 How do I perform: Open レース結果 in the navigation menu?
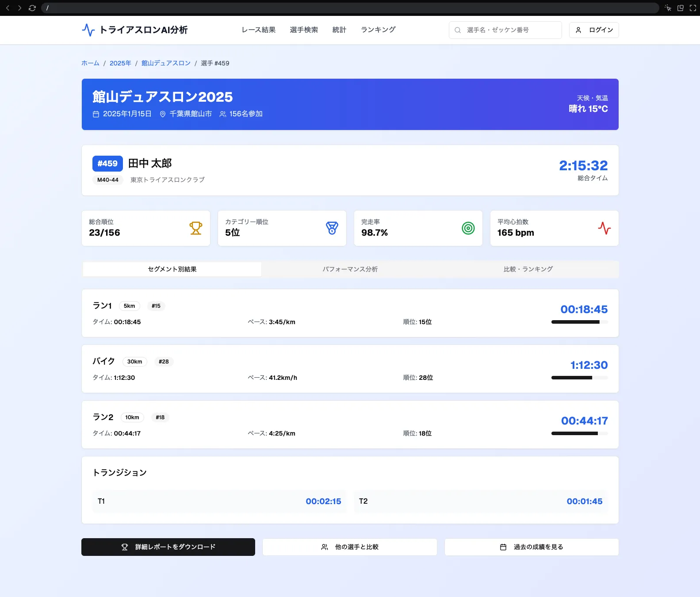[258, 30]
